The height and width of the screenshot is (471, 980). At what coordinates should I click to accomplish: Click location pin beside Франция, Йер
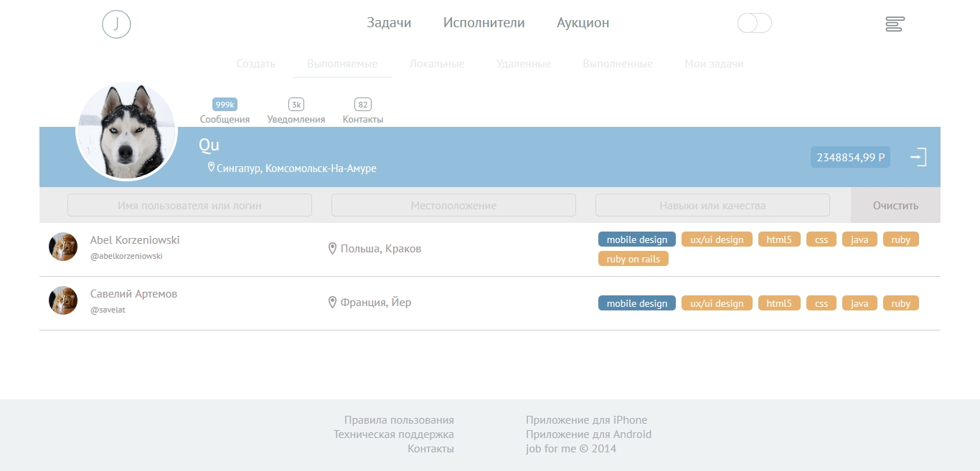pos(332,302)
